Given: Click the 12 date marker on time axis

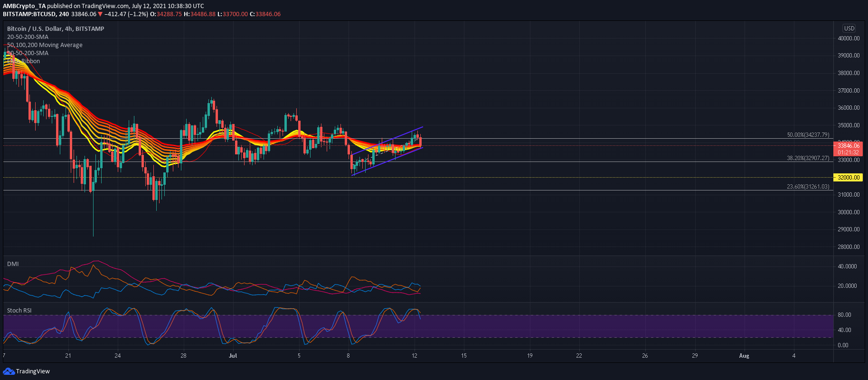Looking at the screenshot, I should pyautogui.click(x=415, y=355).
